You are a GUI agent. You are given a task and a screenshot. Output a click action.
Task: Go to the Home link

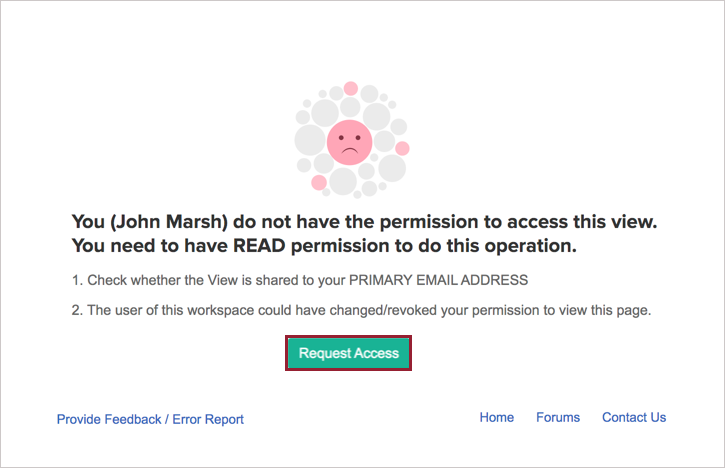coord(496,417)
